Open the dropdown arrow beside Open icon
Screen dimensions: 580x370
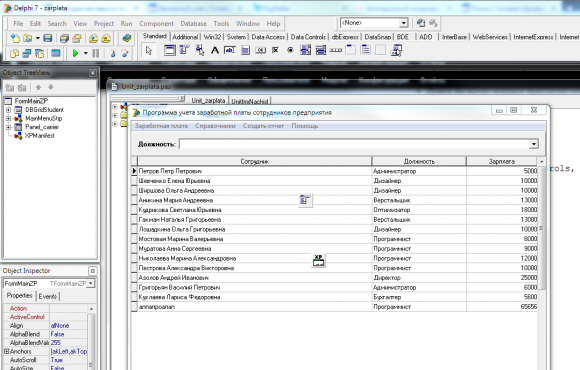[x=37, y=38]
